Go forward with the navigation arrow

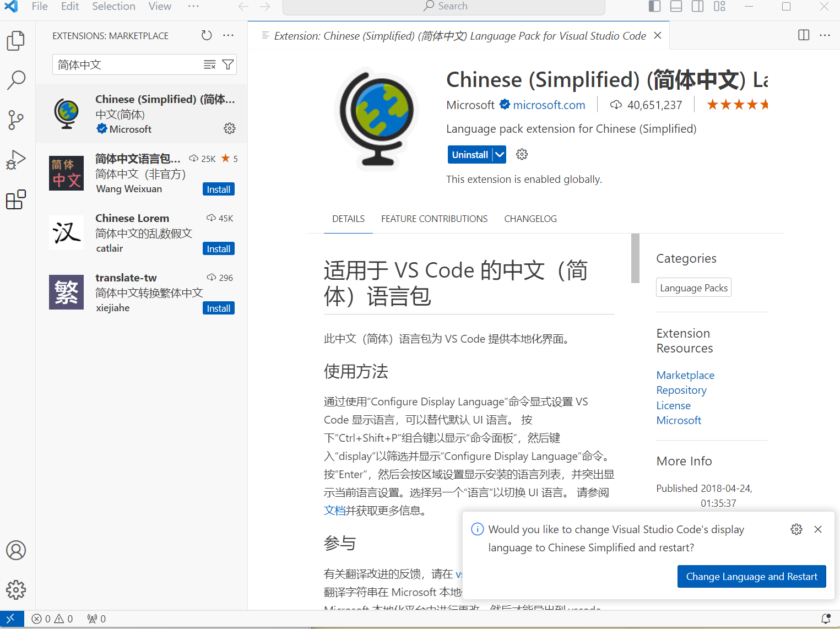pos(265,7)
